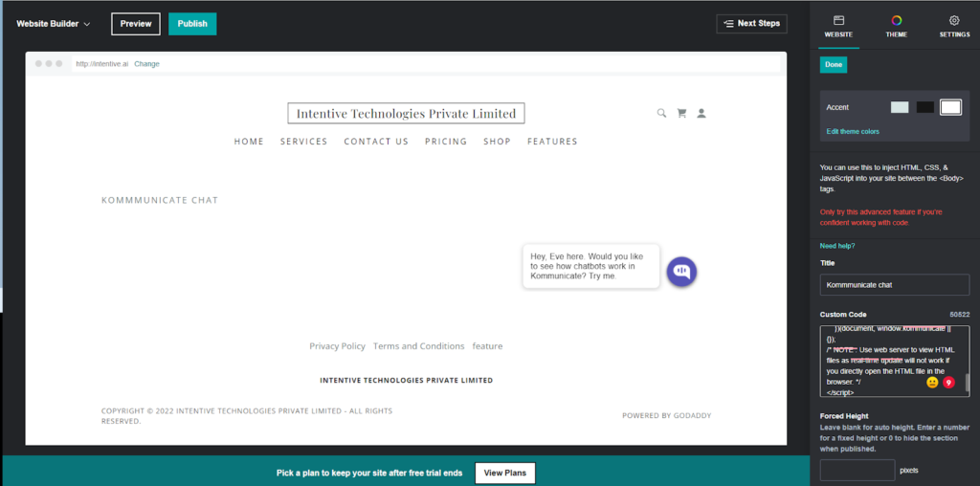Image resolution: width=980 pixels, height=486 pixels.
Task: Click the 50522 character count value
Action: (x=959, y=315)
